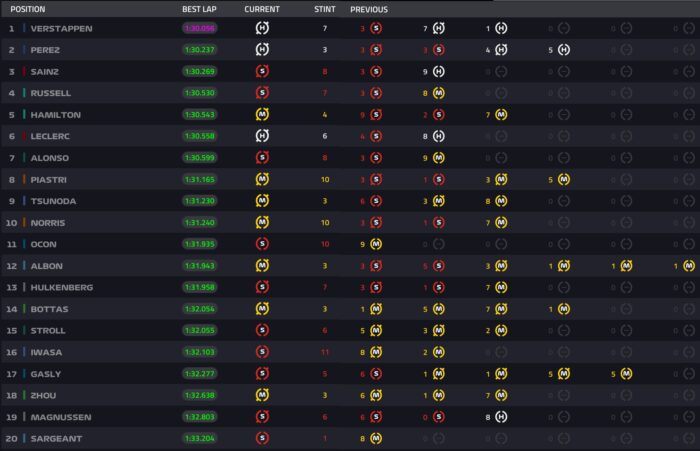
Task: Select best lap time 1:32.277
Action: pos(200,374)
